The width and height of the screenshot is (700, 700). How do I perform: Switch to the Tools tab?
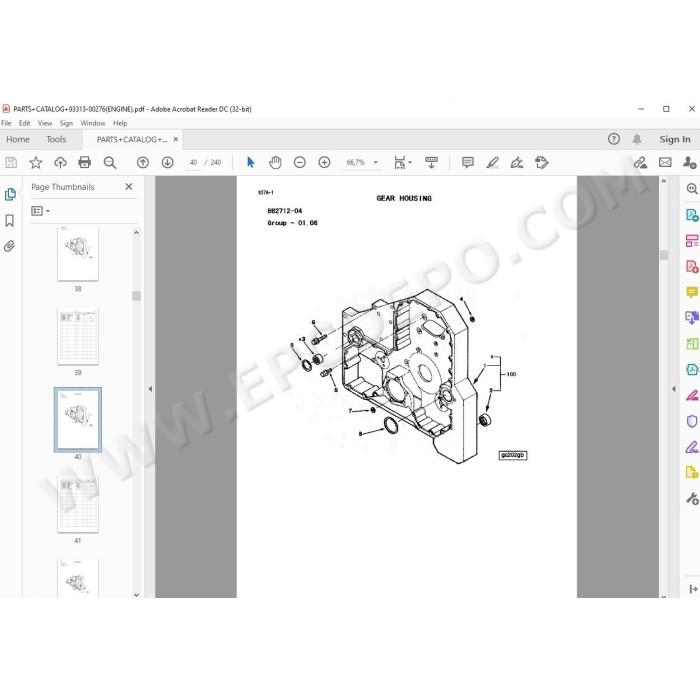56,139
